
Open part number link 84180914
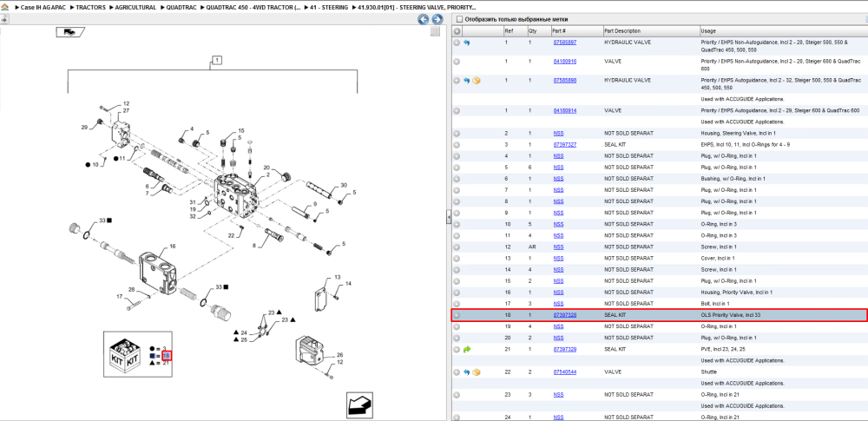point(565,111)
